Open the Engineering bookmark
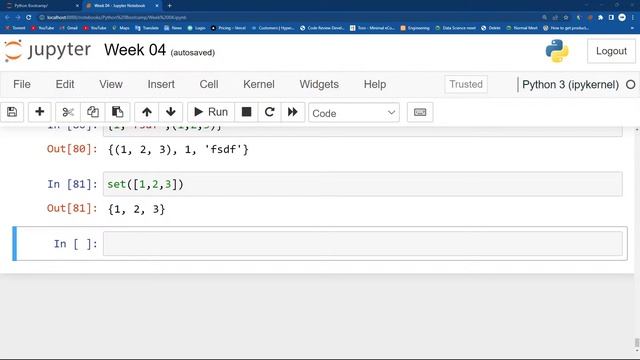The width and height of the screenshot is (640, 360). click(415, 28)
